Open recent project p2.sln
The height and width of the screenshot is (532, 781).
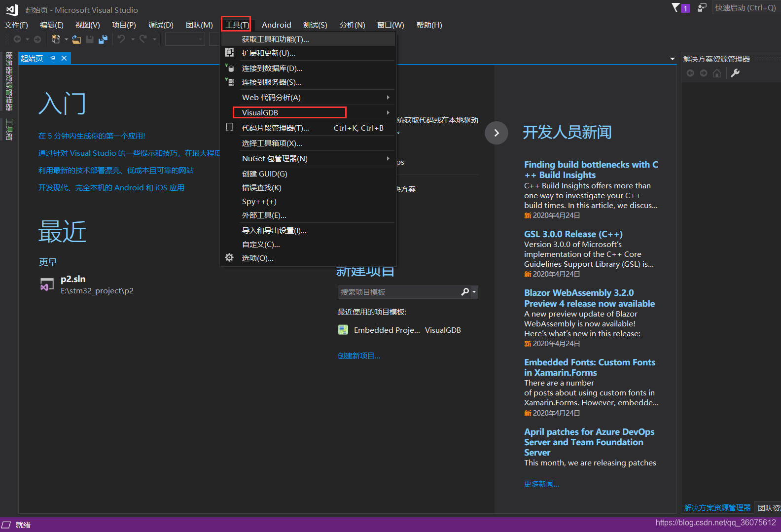pyautogui.click(x=86, y=284)
